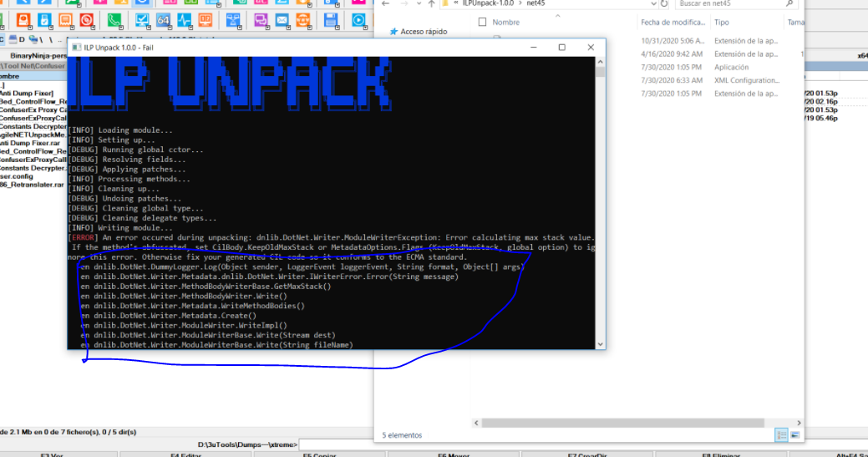Image resolution: width=868 pixels, height=457 pixels.
Task: Open the recent locations dropdown in Explorer
Action: [419, 3]
